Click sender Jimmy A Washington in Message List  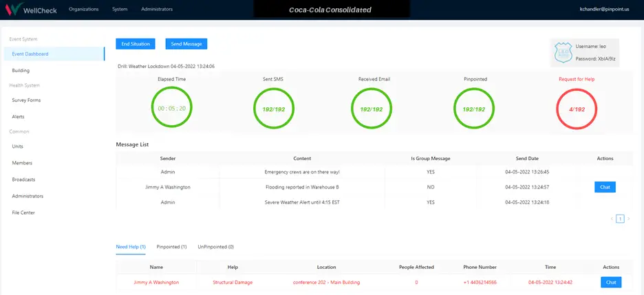[168, 187]
